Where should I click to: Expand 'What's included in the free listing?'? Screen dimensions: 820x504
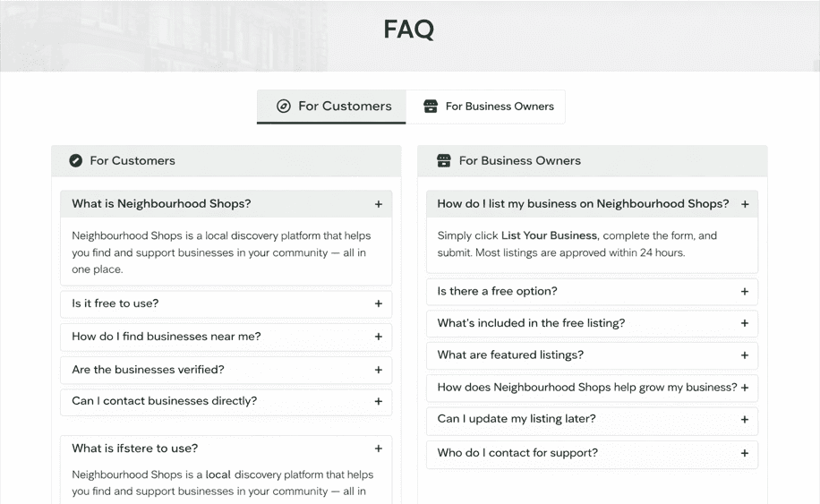591,323
